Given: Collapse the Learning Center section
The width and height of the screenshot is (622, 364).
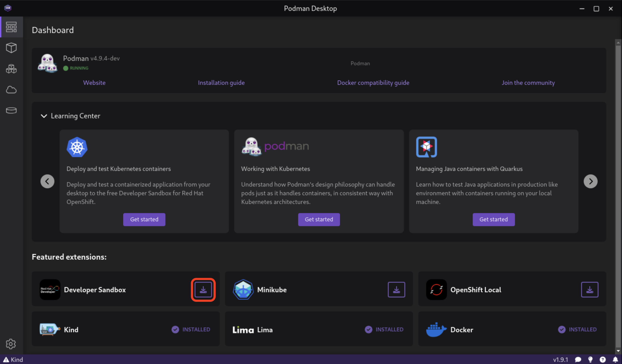Looking at the screenshot, I should (x=44, y=116).
